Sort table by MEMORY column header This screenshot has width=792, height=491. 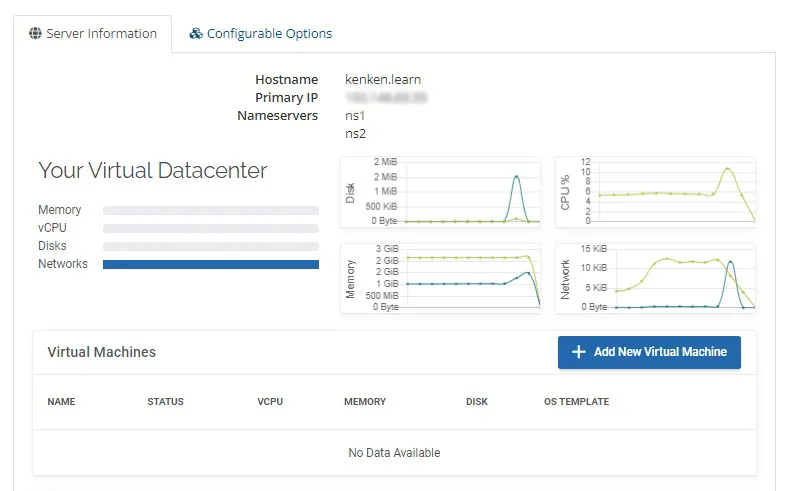pos(365,402)
